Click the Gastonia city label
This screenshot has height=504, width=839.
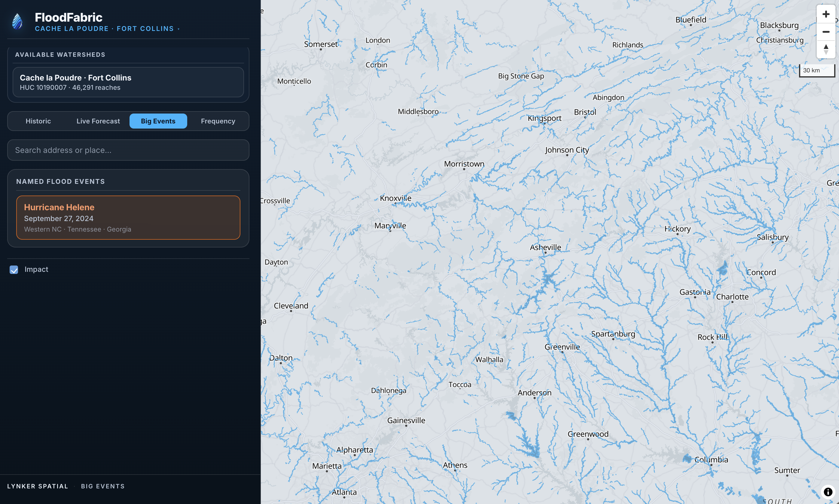[x=695, y=292]
